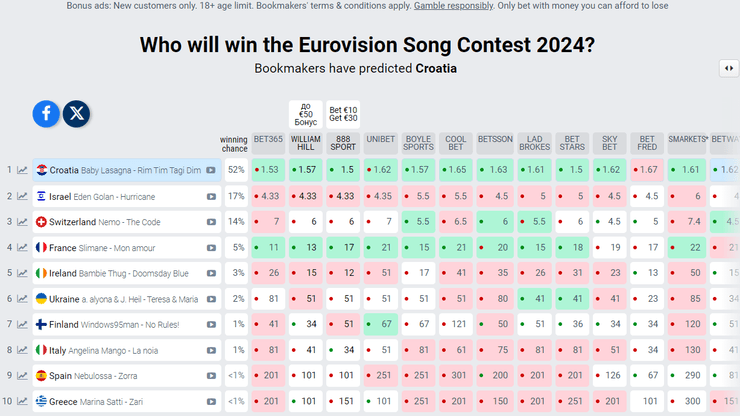Open the odds history chart for Ukraine
The height and width of the screenshot is (416, 740).
click(x=22, y=299)
